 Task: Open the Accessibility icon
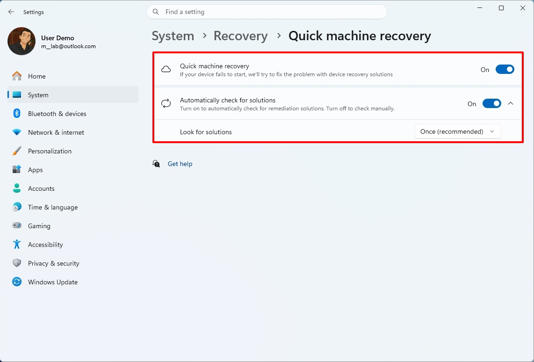point(17,244)
